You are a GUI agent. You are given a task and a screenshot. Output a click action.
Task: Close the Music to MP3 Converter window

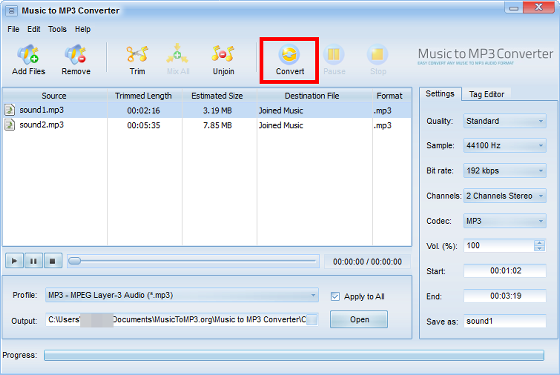[539, 8]
